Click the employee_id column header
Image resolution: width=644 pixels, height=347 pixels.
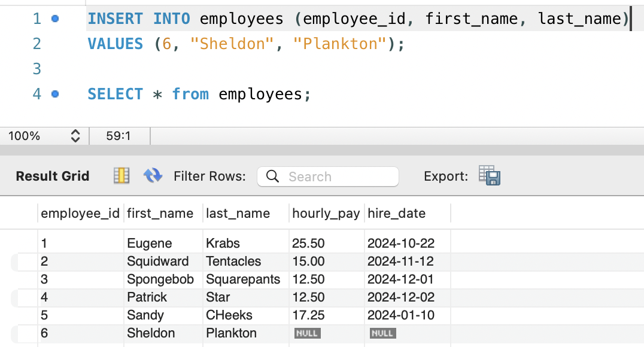point(80,214)
